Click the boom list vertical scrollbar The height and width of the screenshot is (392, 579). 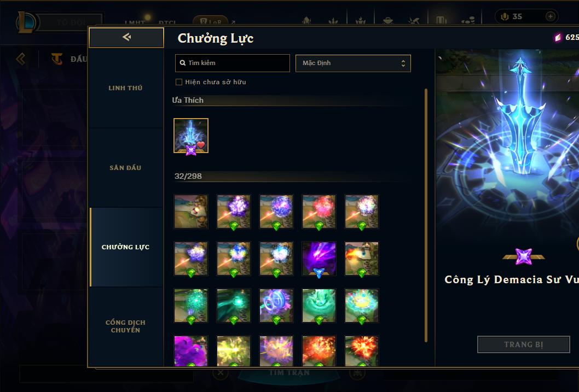(x=426, y=215)
